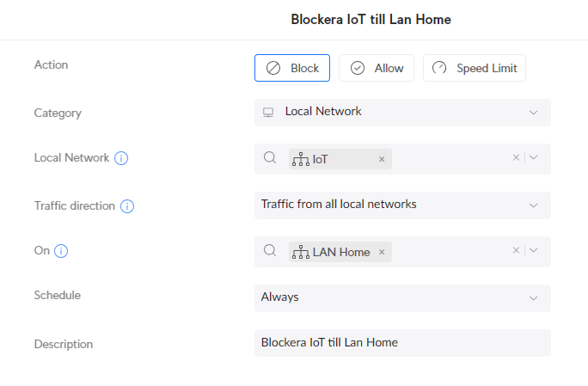Click the search icon in Local Network field

[270, 157]
